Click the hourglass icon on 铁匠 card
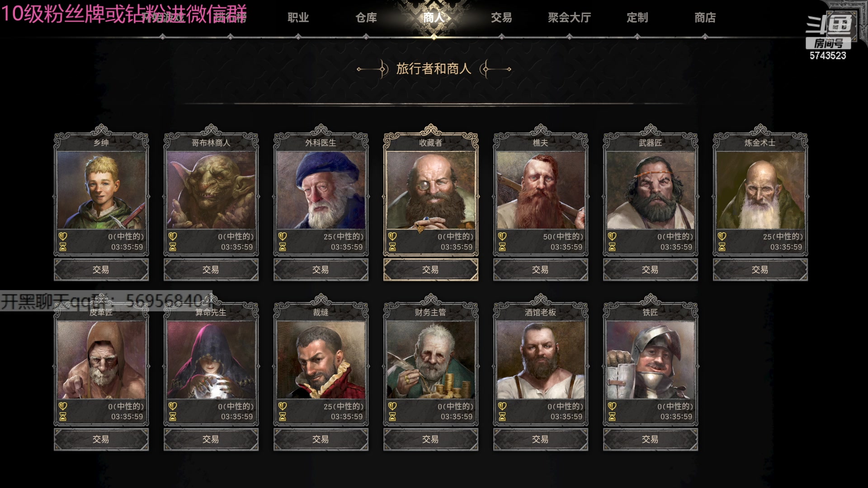Viewport: 868px width, 488px height. 612,417
